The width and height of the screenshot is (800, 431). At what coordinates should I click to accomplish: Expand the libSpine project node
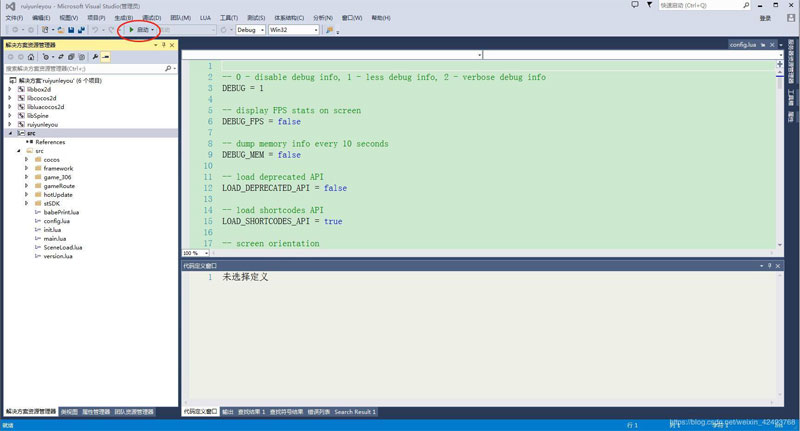[x=10, y=116]
